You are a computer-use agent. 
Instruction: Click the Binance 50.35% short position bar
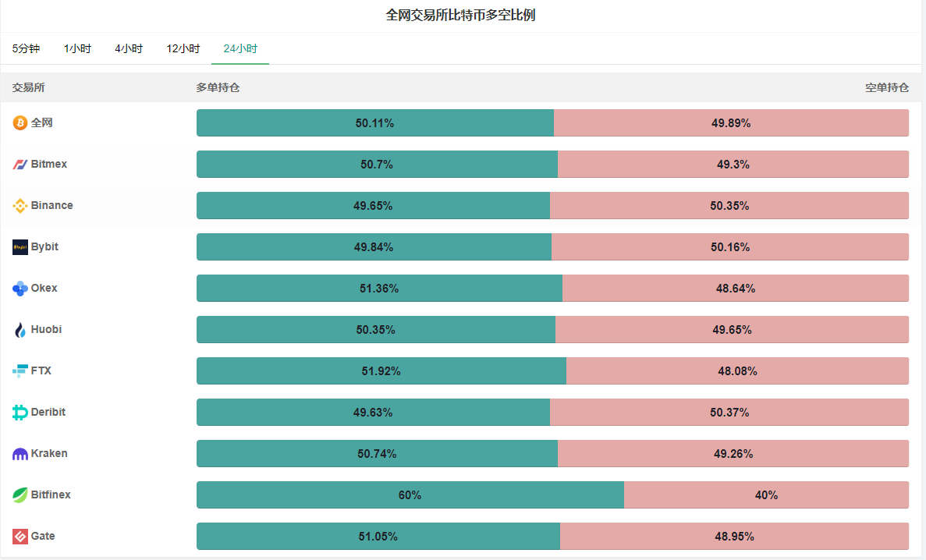click(x=729, y=206)
